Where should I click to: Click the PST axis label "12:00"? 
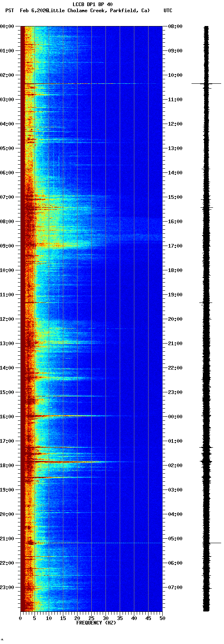click(x=6, y=319)
